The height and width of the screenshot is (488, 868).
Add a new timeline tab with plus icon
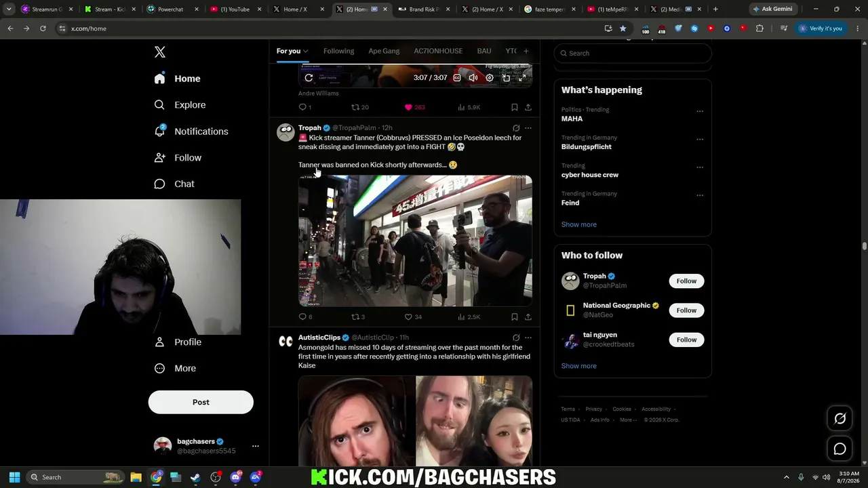tap(526, 51)
